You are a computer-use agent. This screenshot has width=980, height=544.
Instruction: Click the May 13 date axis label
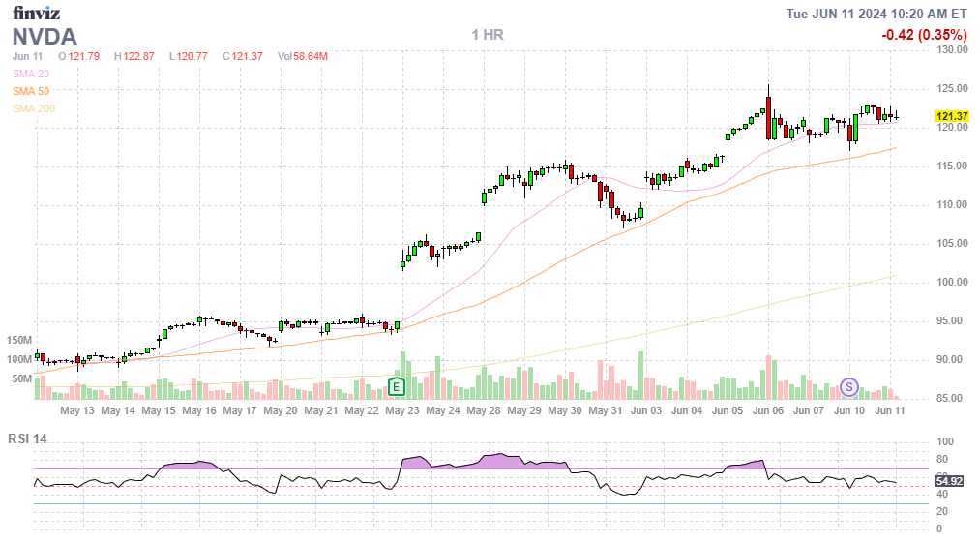[76, 410]
